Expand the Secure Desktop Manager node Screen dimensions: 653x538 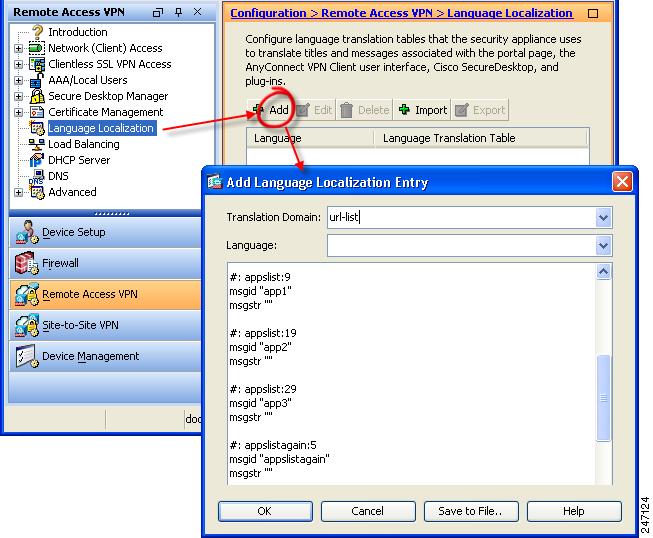(x=18, y=96)
